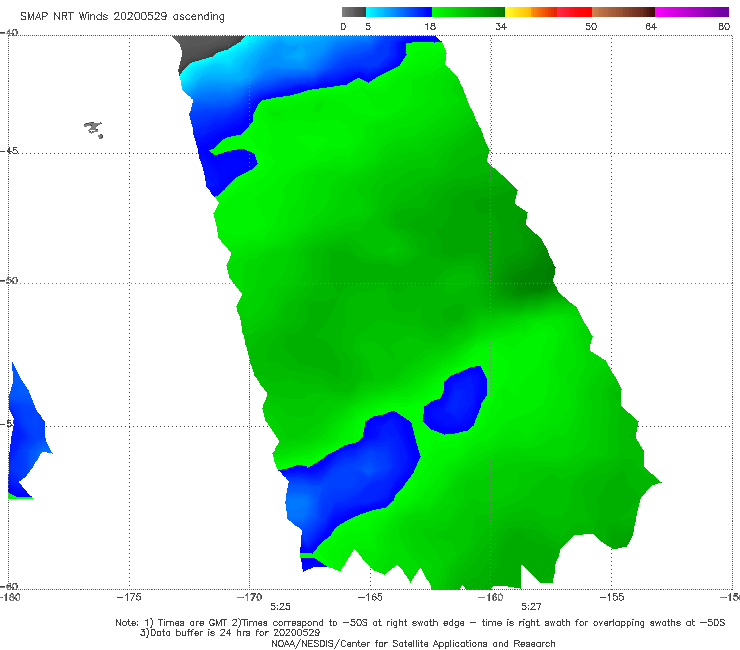Click the '34' colorbar label
This screenshot has width=740, height=650.
pyautogui.click(x=501, y=26)
